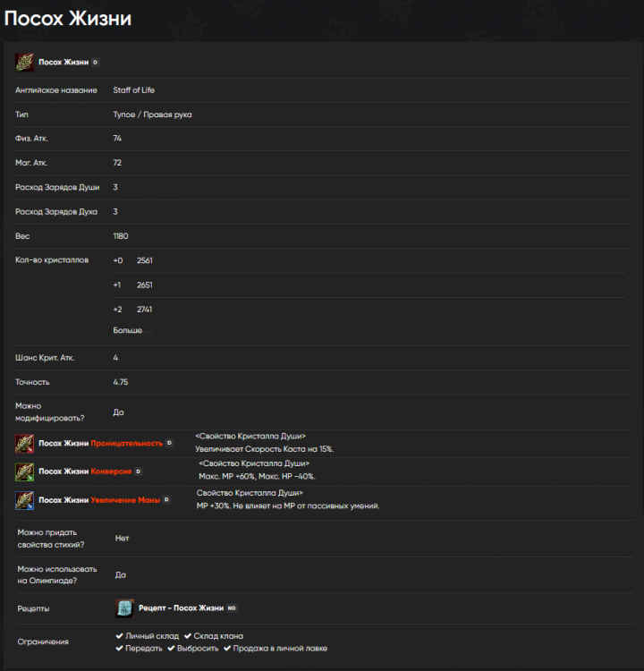Click the Личный склад checkmark
644x671 pixels.
[x=120, y=636]
